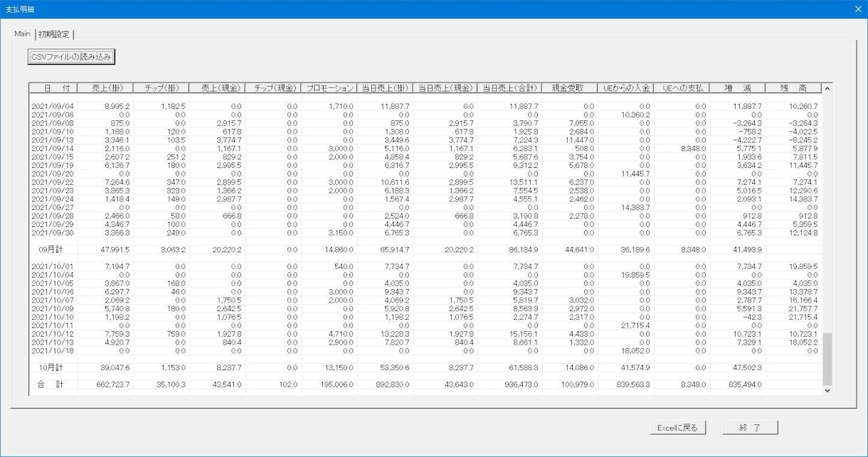This screenshot has width=868, height=457.
Task: Select the 2021/10/12 date row
Action: [x=425, y=334]
